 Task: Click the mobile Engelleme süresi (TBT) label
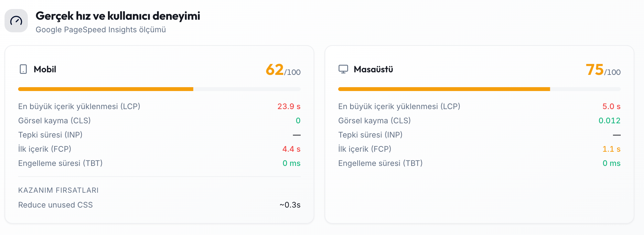(60, 163)
